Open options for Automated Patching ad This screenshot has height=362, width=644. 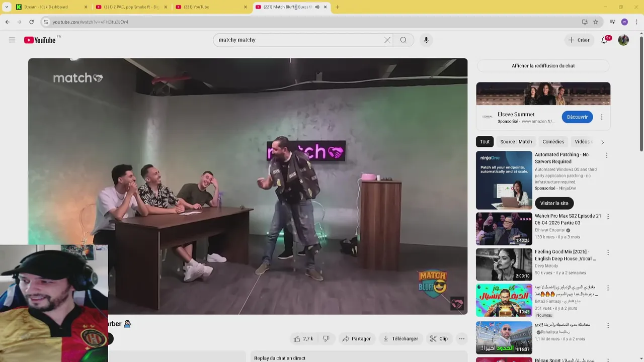[x=606, y=155]
